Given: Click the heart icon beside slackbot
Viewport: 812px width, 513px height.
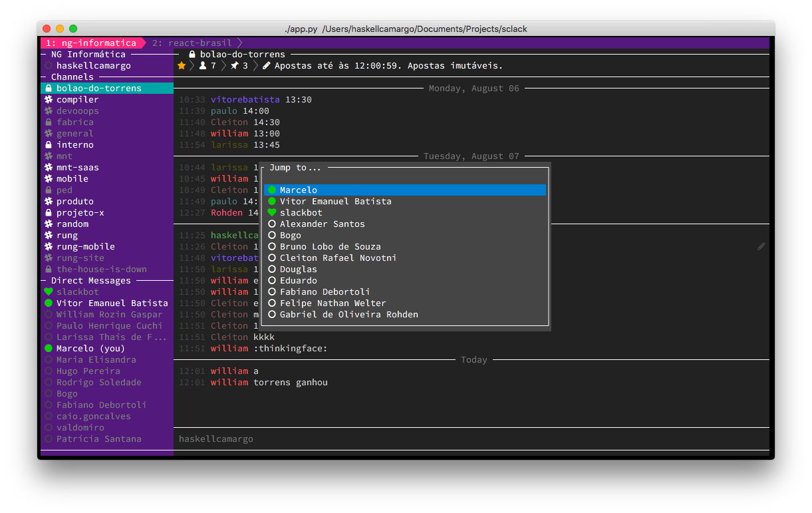Looking at the screenshot, I should [x=47, y=291].
